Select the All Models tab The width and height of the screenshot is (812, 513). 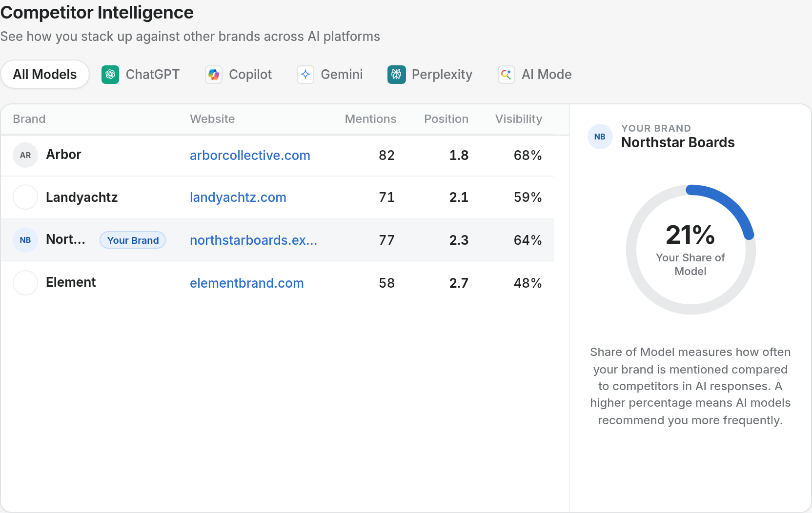[x=45, y=75]
